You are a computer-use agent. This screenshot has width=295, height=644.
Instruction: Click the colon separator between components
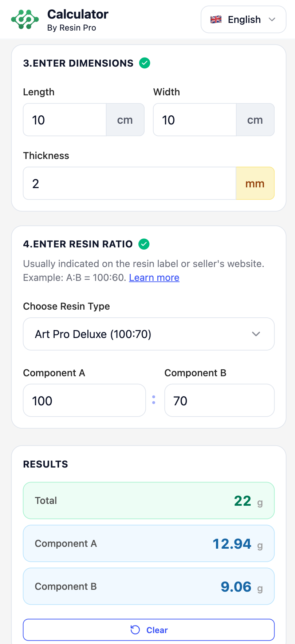pyautogui.click(x=154, y=400)
